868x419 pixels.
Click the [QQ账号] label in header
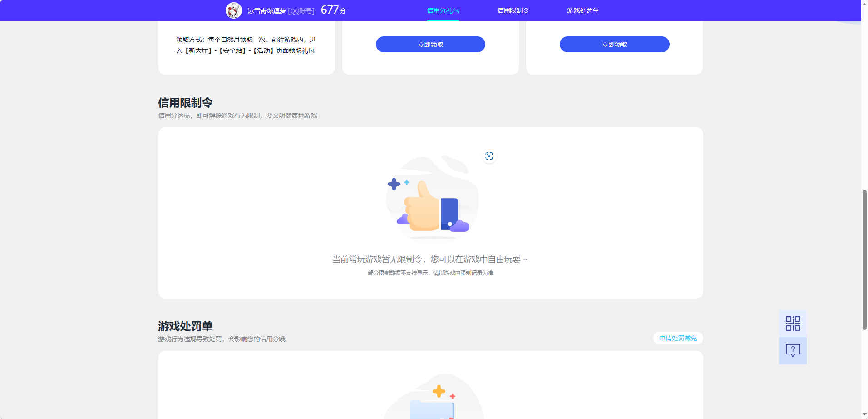301,11
